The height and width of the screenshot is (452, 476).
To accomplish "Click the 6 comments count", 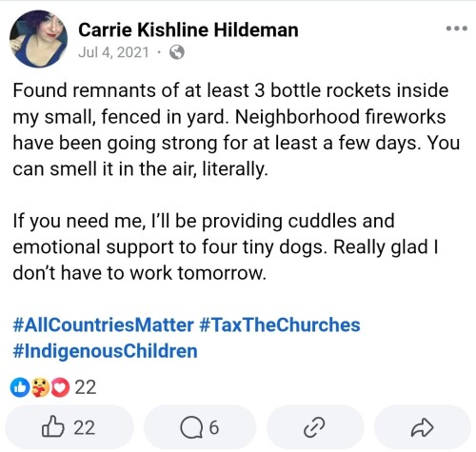I will (x=214, y=427).
